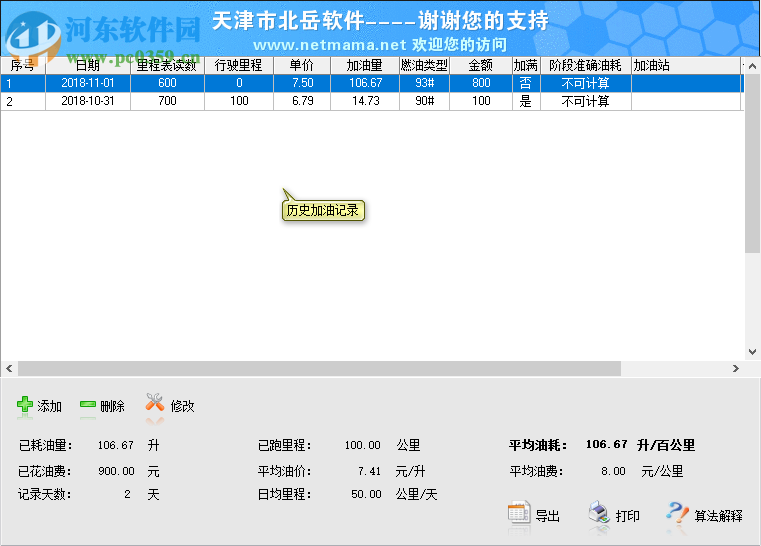The width and height of the screenshot is (761, 546).
Task: Click the 阶段准确油耗 column header
Action: point(585,66)
